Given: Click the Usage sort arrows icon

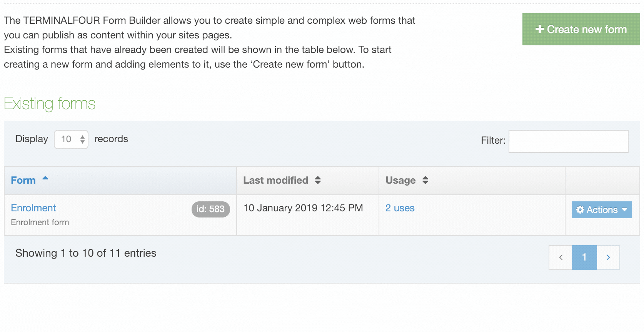Looking at the screenshot, I should pyautogui.click(x=425, y=180).
